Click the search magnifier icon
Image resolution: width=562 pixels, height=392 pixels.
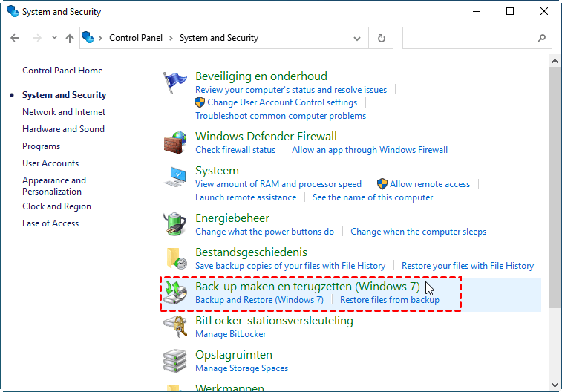[x=541, y=38]
